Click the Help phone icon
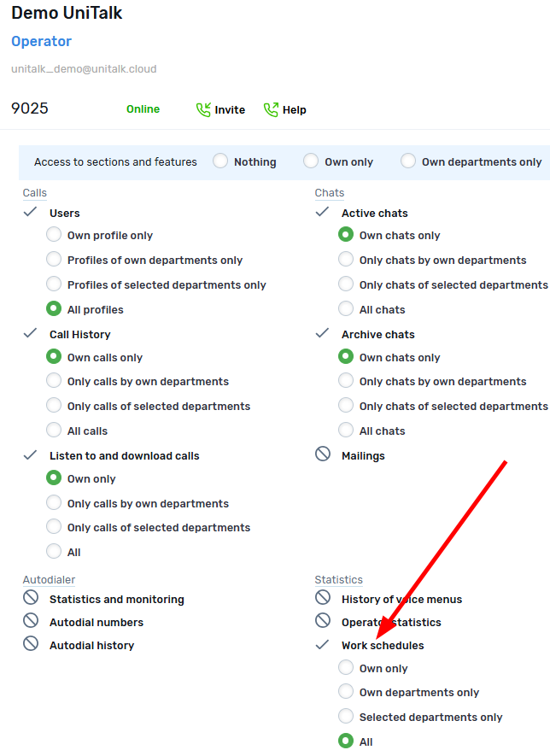 [x=271, y=110]
